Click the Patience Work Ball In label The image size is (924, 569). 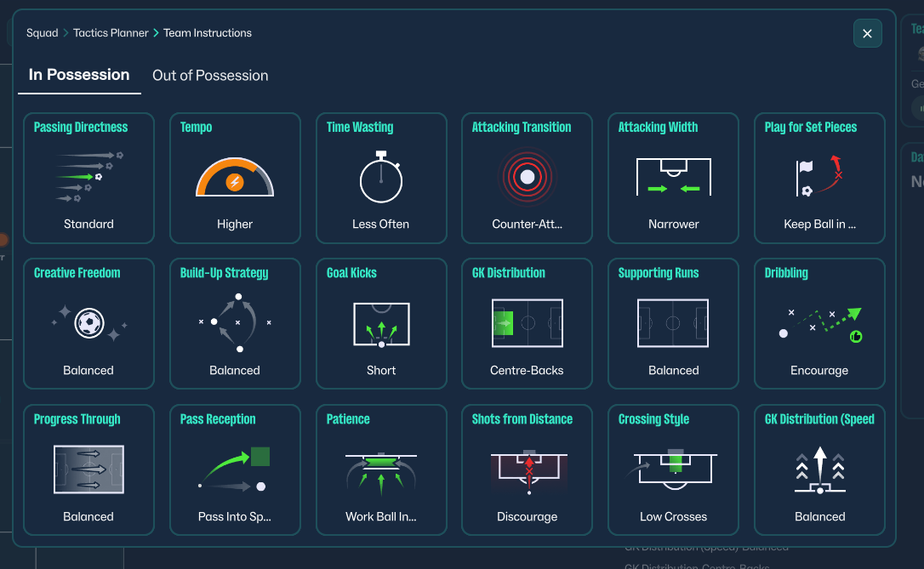[x=380, y=516]
